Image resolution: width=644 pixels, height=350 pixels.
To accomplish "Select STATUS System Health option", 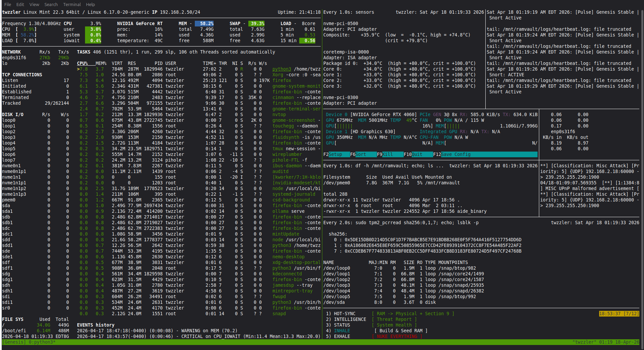I will (x=342, y=325).
